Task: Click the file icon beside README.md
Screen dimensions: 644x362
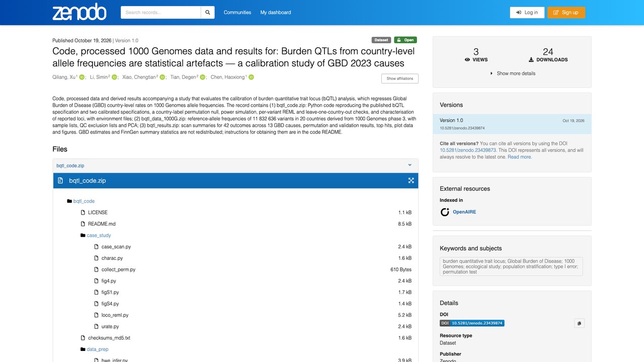Action: (83, 224)
